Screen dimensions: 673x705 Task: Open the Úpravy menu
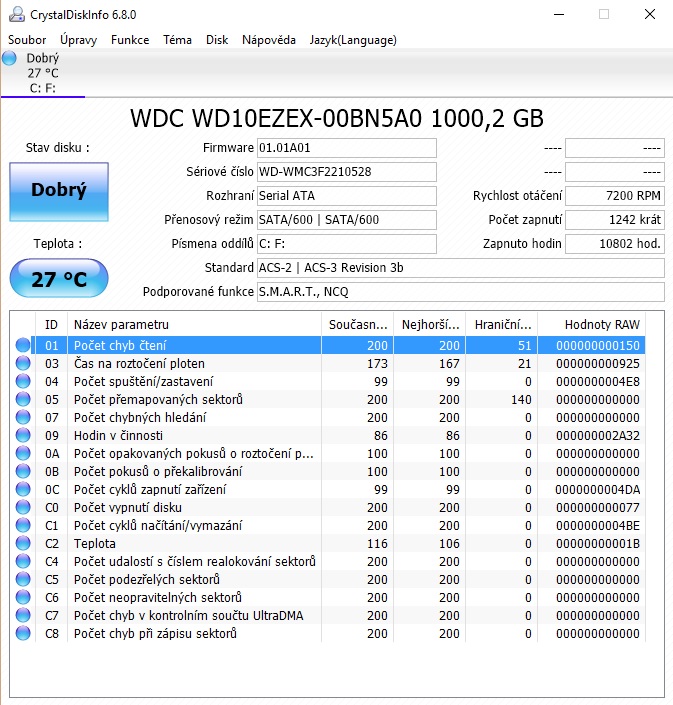(79, 40)
